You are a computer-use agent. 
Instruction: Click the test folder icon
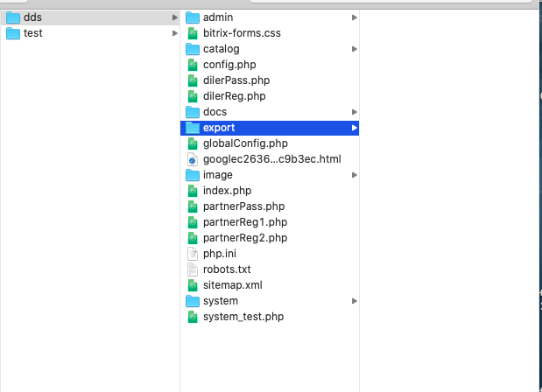13,33
